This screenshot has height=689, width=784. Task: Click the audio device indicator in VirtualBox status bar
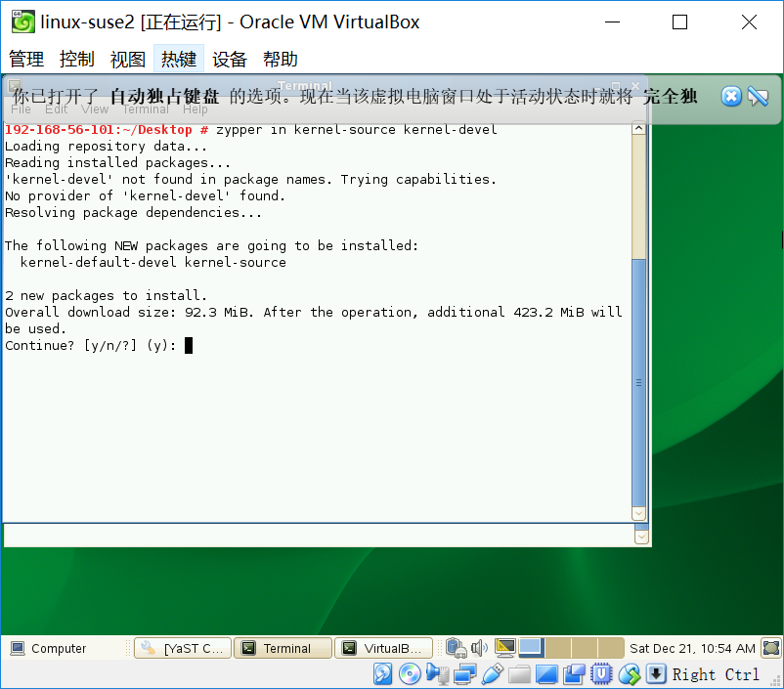438,674
